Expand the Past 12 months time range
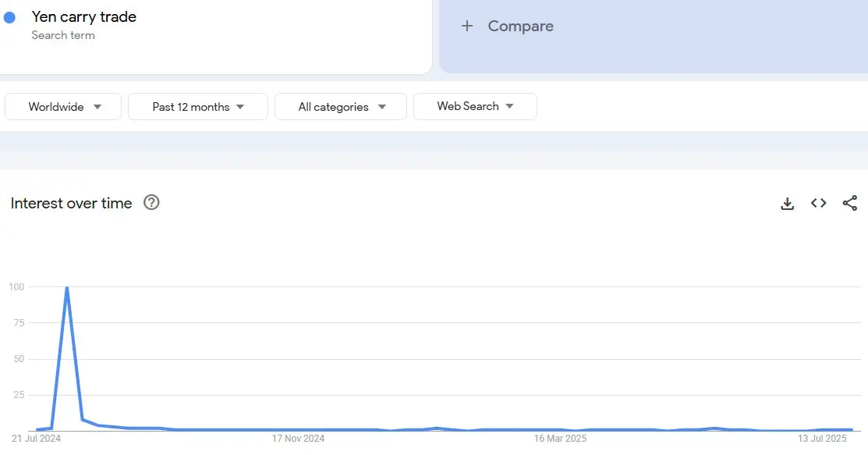The width and height of the screenshot is (868, 455). [x=198, y=106]
